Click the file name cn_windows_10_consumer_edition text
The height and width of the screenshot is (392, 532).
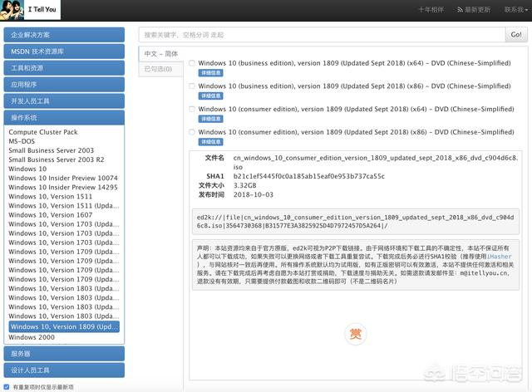click(376, 163)
